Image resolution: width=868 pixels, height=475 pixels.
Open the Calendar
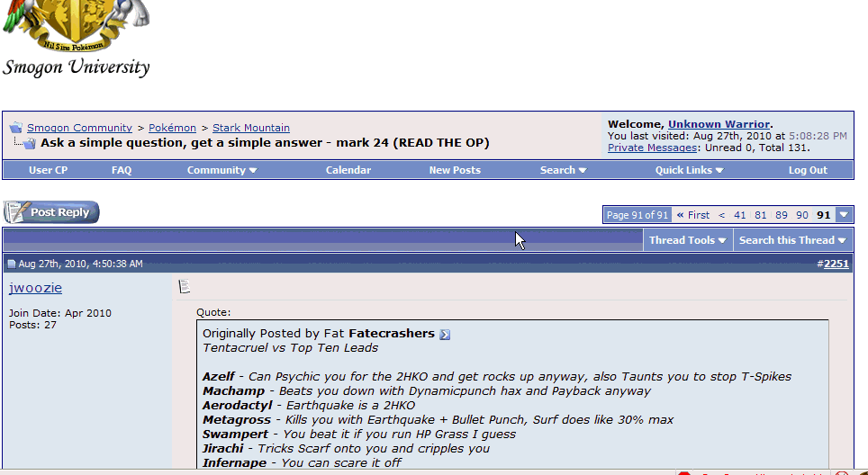(348, 170)
